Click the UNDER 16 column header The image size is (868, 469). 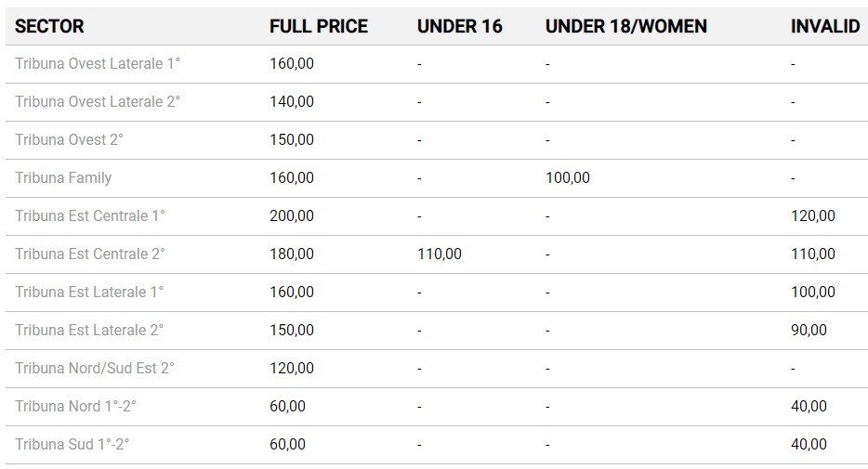(459, 26)
